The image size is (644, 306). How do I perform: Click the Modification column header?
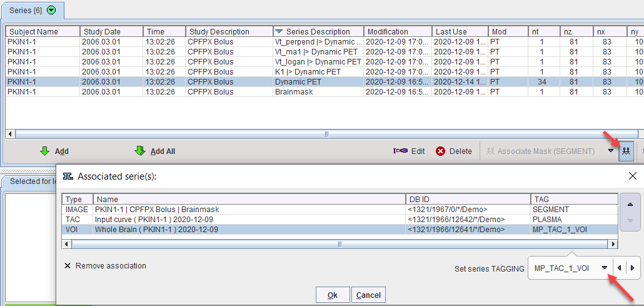click(398, 32)
